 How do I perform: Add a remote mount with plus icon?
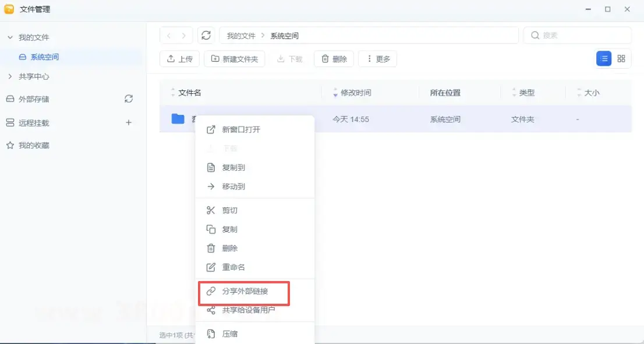129,123
